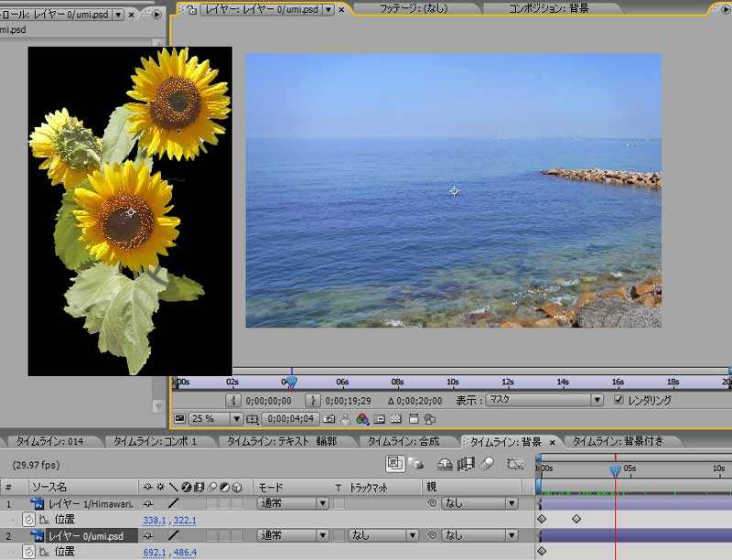Click the RGBA channel display icon

point(362,421)
